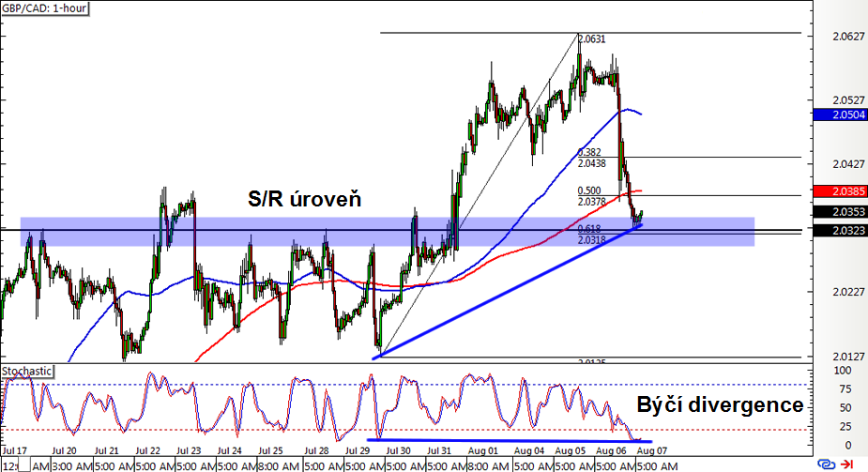The image size is (868, 472).
Task: Click the blue 2.0504 price tag
Action: [840, 114]
